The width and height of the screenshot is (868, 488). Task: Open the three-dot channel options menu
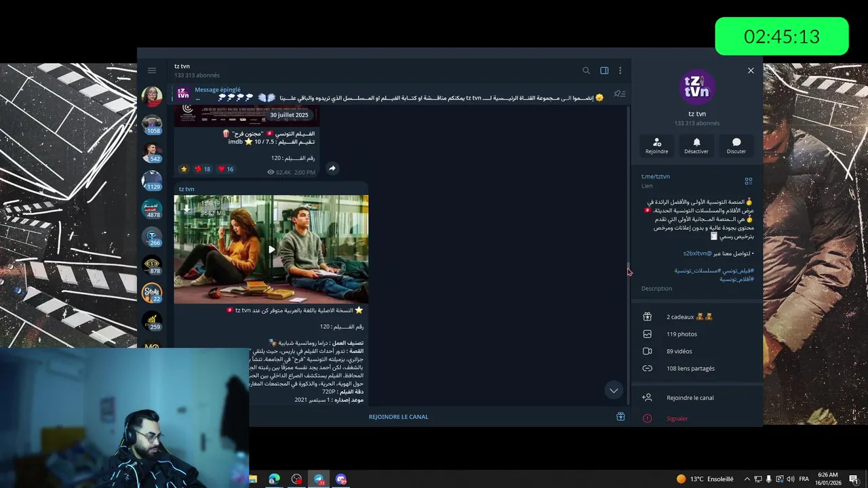pyautogui.click(x=620, y=70)
